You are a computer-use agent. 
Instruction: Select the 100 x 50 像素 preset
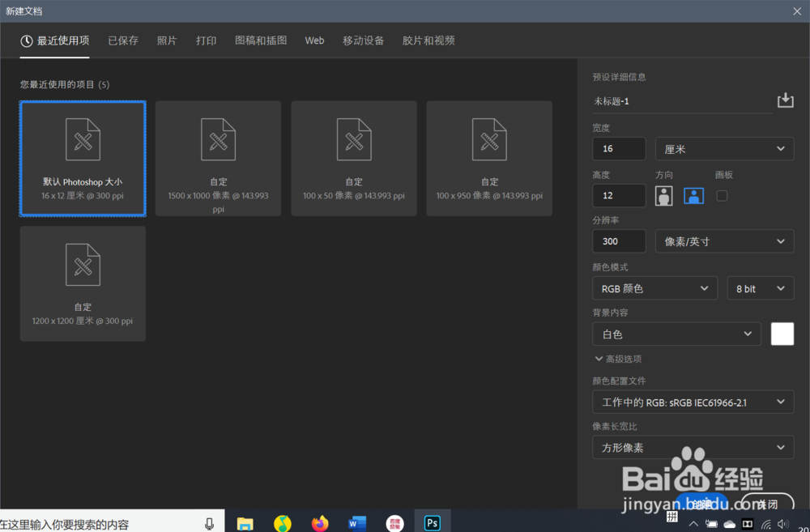coord(354,158)
